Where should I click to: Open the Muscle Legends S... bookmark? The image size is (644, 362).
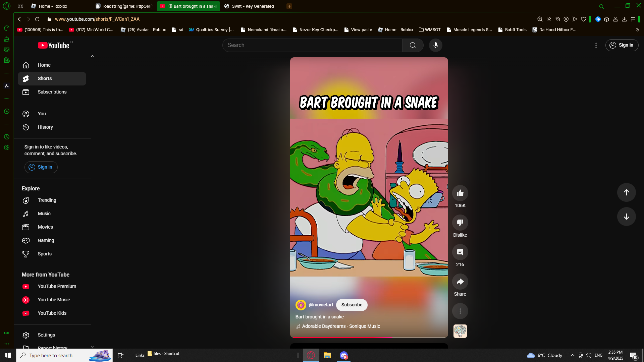[x=469, y=30]
